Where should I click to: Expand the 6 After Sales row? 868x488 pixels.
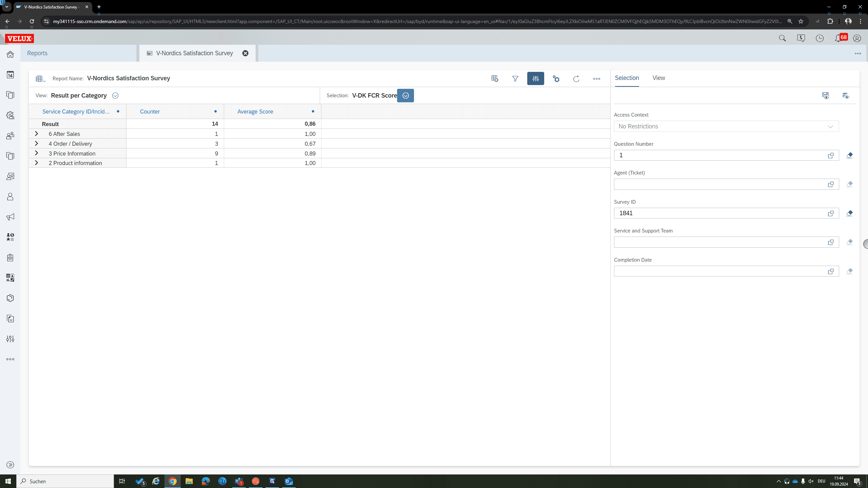(x=36, y=134)
